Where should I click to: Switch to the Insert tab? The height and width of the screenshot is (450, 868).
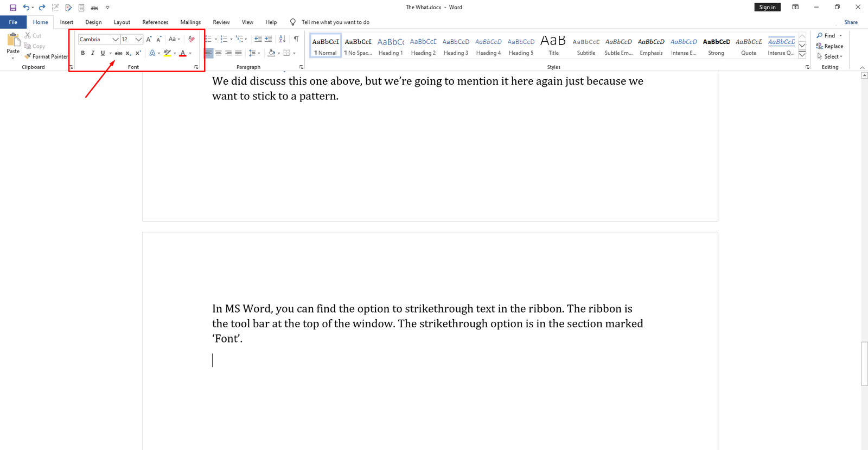pos(67,22)
